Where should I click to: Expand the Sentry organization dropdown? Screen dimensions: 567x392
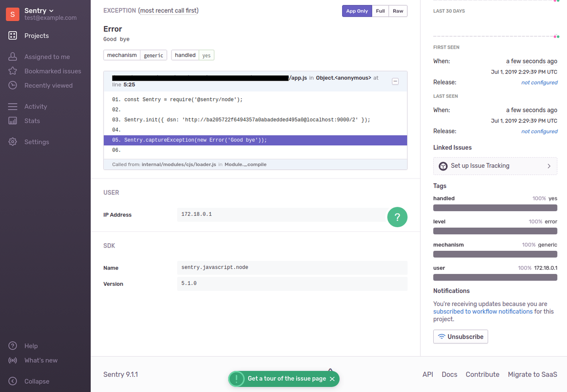39,10
